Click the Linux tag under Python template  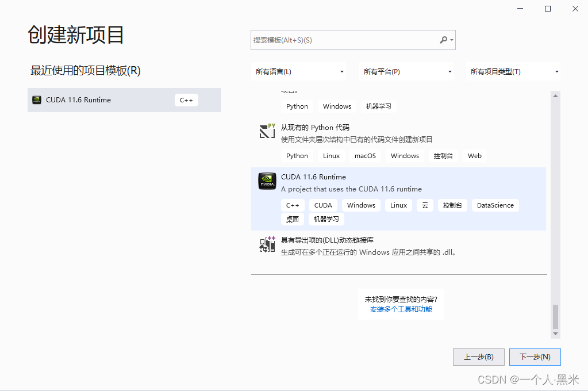[x=331, y=156]
